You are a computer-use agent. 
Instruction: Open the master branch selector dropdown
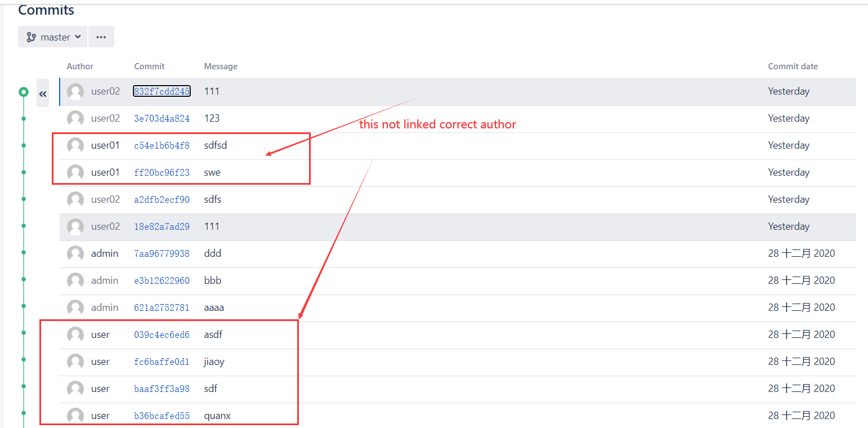53,37
